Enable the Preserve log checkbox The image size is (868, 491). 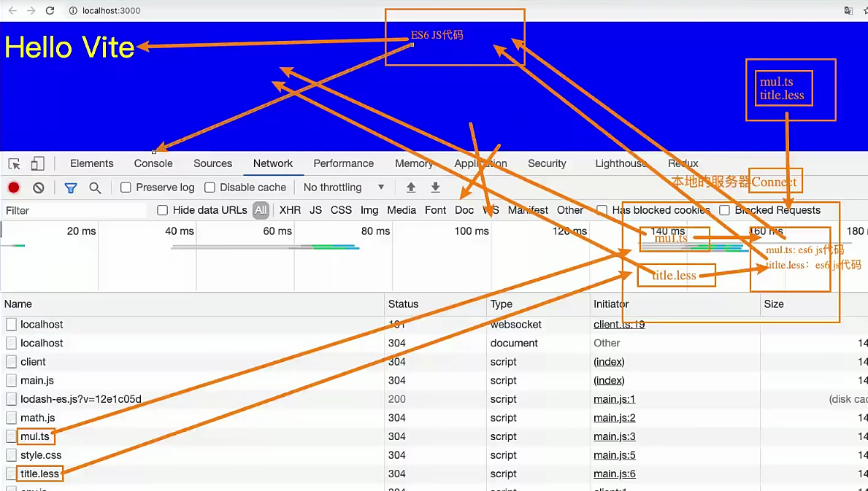[126, 187]
